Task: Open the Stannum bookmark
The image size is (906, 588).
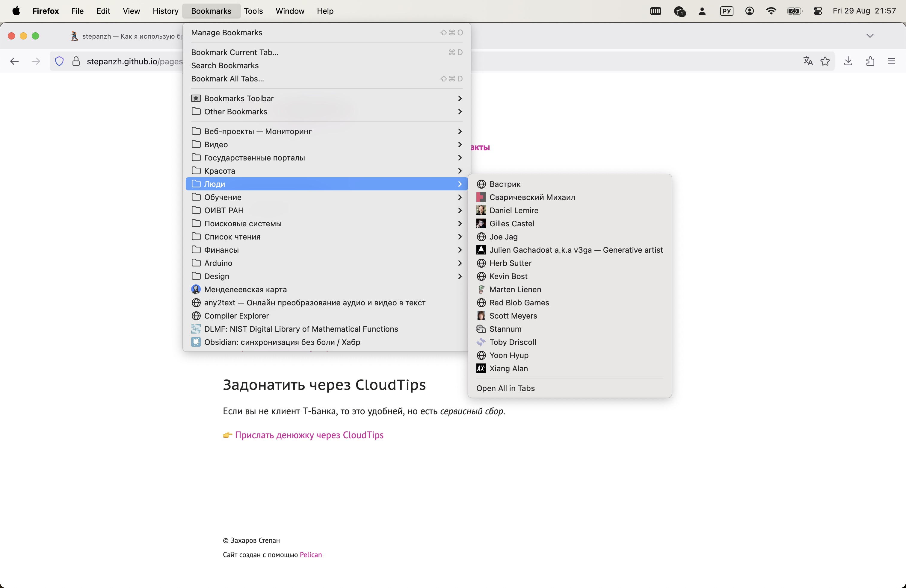Action: point(570,329)
